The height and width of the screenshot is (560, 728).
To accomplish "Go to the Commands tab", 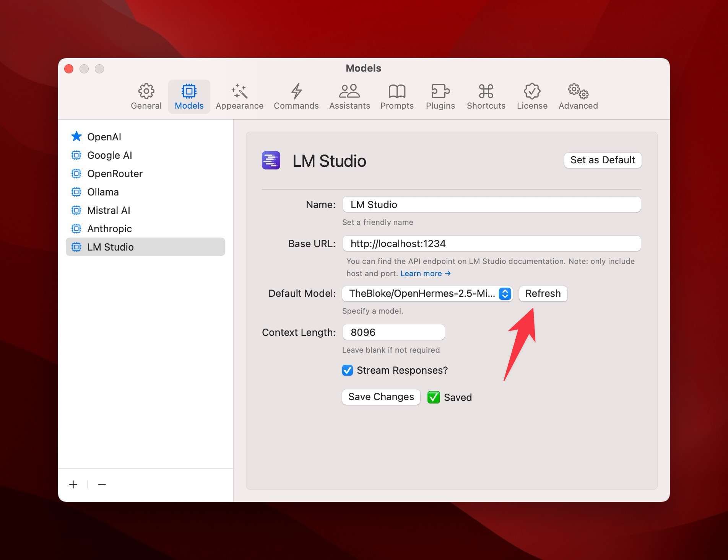I will click(296, 97).
